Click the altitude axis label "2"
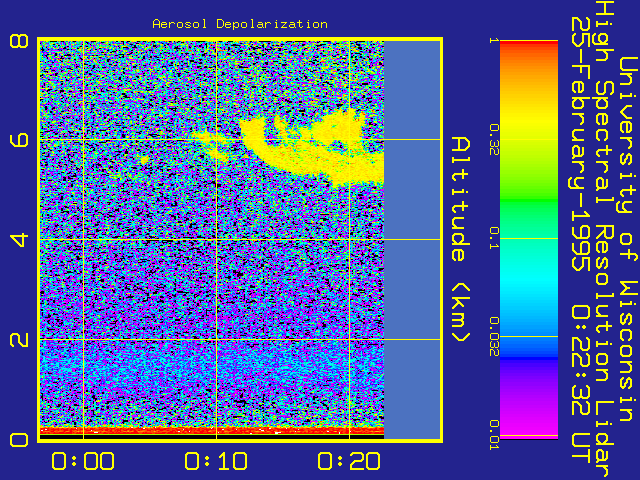This screenshot has width=640, height=480. pos(20,339)
